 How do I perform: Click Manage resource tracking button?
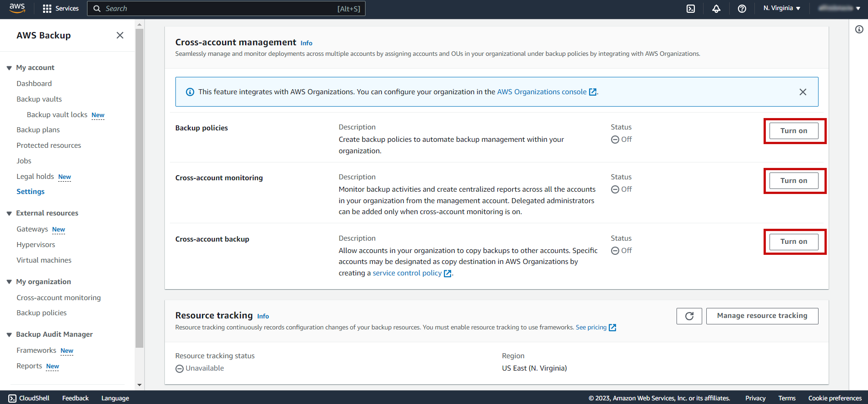point(762,316)
